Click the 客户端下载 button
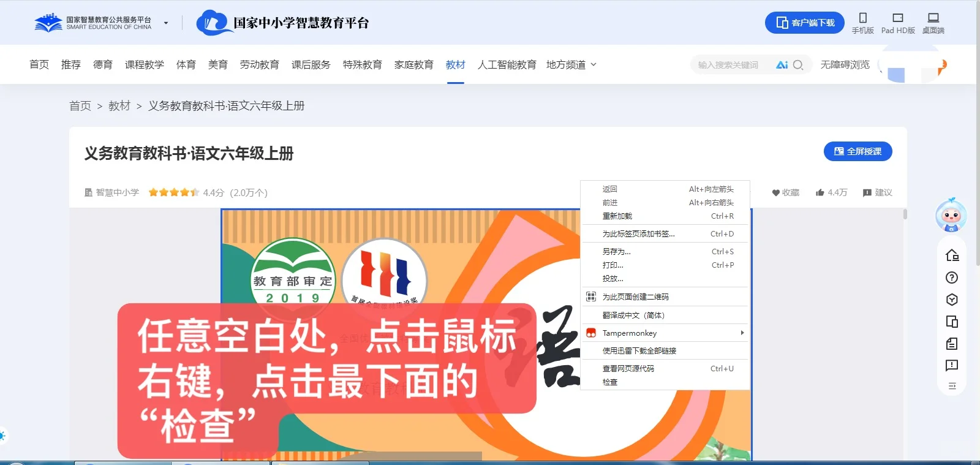Viewport: 980px width, 465px height. tap(805, 23)
